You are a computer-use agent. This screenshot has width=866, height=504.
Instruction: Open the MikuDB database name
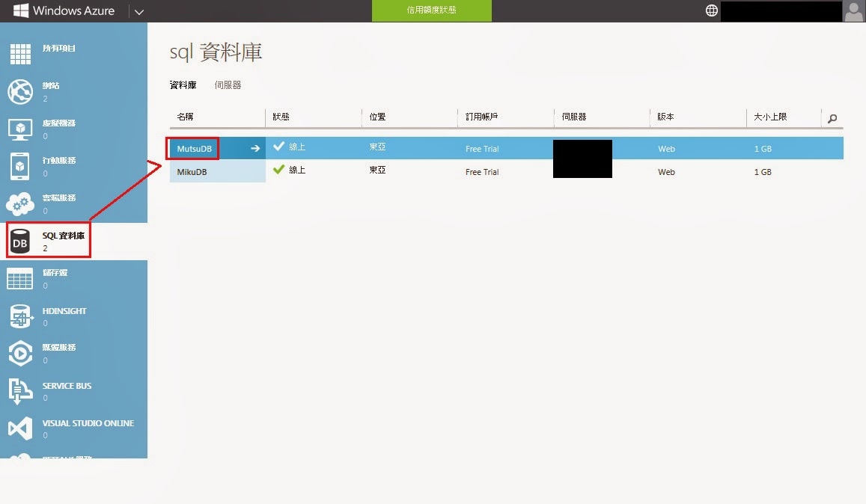pos(192,172)
